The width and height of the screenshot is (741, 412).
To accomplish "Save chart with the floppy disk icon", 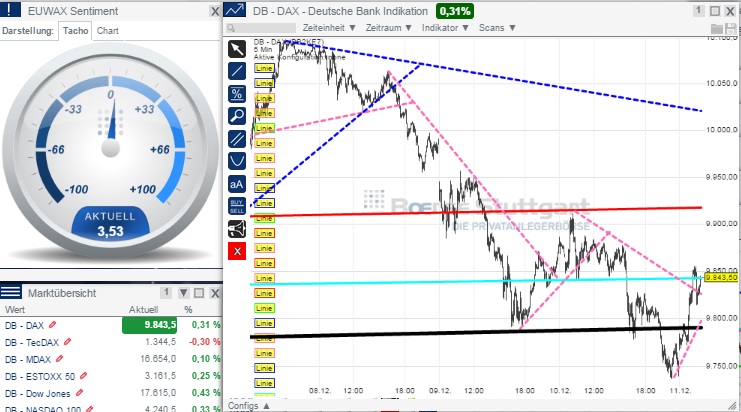I will pyautogui.click(x=730, y=28).
